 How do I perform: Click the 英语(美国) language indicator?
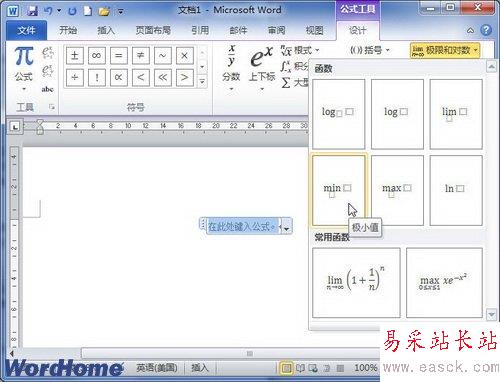point(157,368)
